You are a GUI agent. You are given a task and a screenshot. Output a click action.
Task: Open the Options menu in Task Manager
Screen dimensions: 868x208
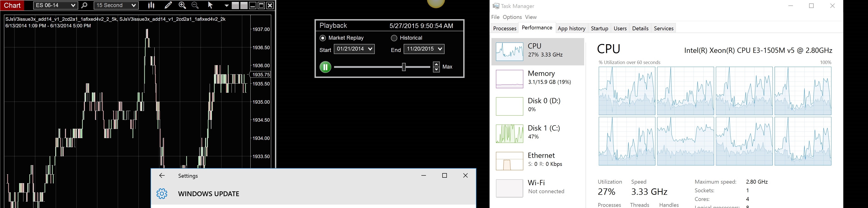(x=512, y=17)
